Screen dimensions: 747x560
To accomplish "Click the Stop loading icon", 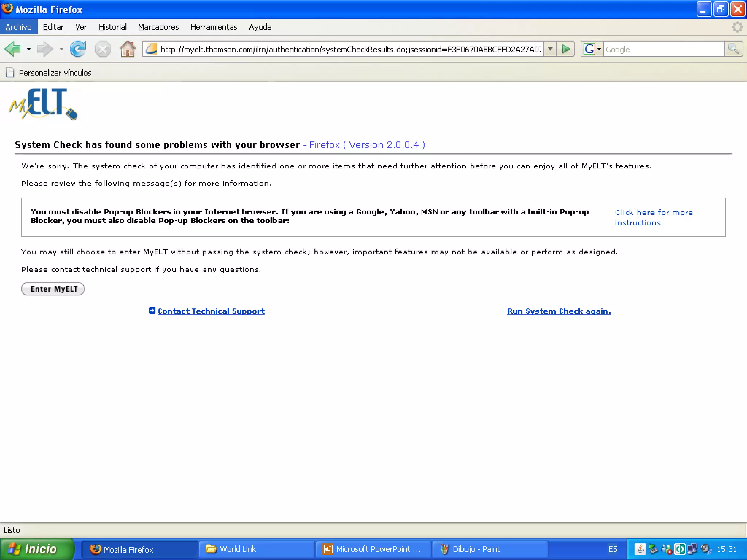I will pos(102,49).
